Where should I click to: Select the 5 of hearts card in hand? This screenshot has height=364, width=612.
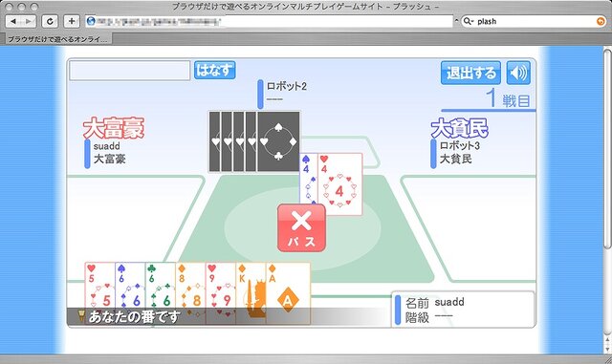[x=99, y=292]
